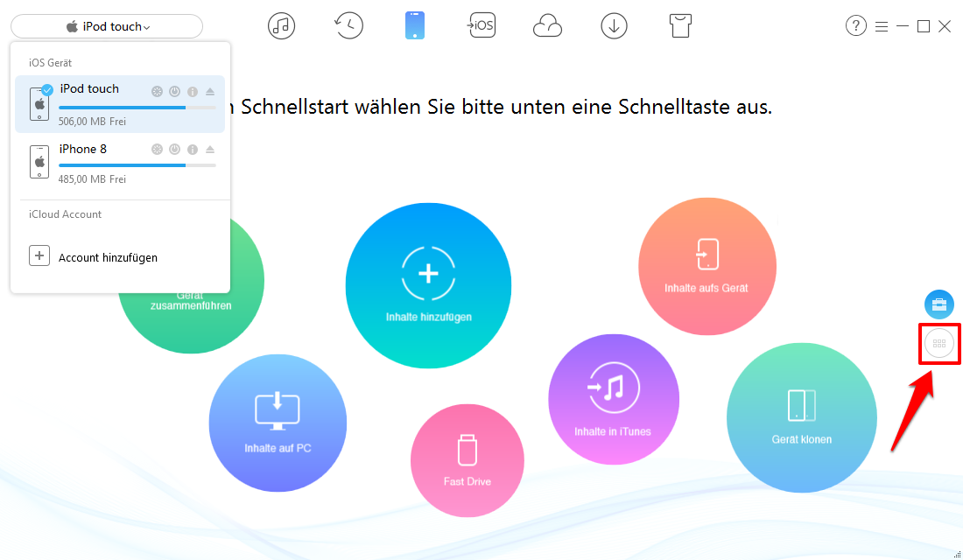The image size is (963, 560).
Task: Click the iPod touch storage bar
Action: tap(137, 108)
